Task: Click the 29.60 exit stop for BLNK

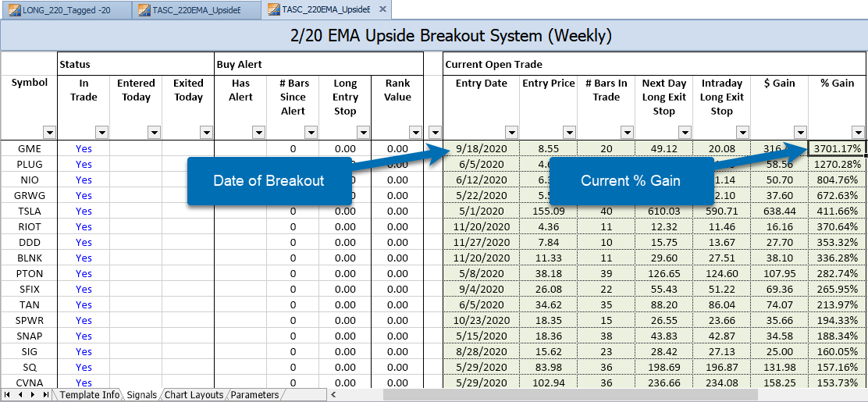Action: (663, 258)
